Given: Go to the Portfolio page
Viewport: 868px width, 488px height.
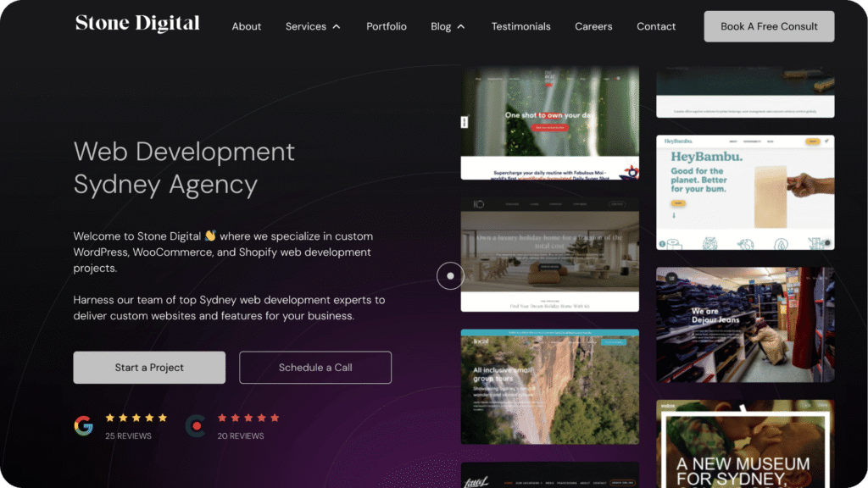Looking at the screenshot, I should pos(387,26).
